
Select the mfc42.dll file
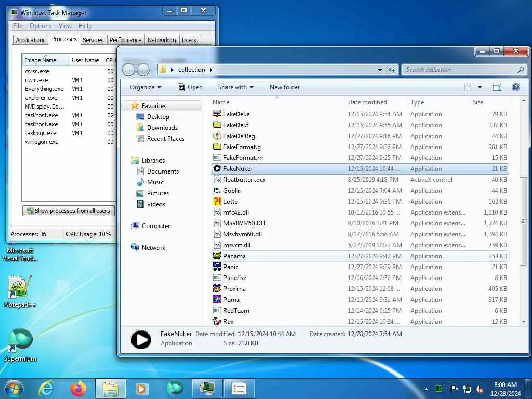(x=360, y=212)
